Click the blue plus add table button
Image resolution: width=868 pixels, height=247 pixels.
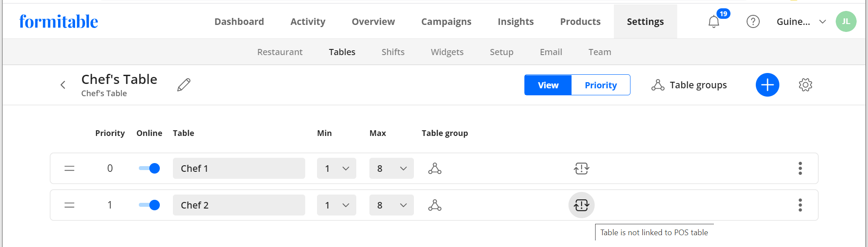767,85
